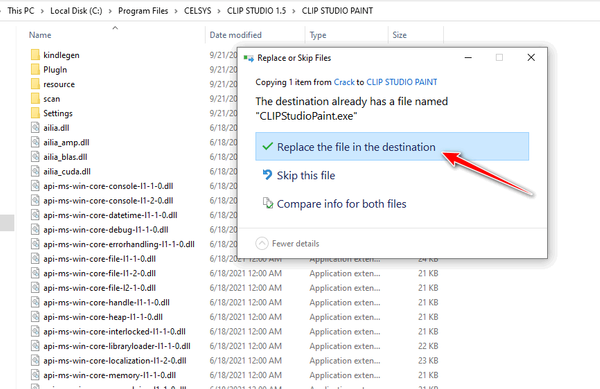Click the ailia_cuda.dll file icon
Viewport: 600px width, 389px height.
(35, 171)
